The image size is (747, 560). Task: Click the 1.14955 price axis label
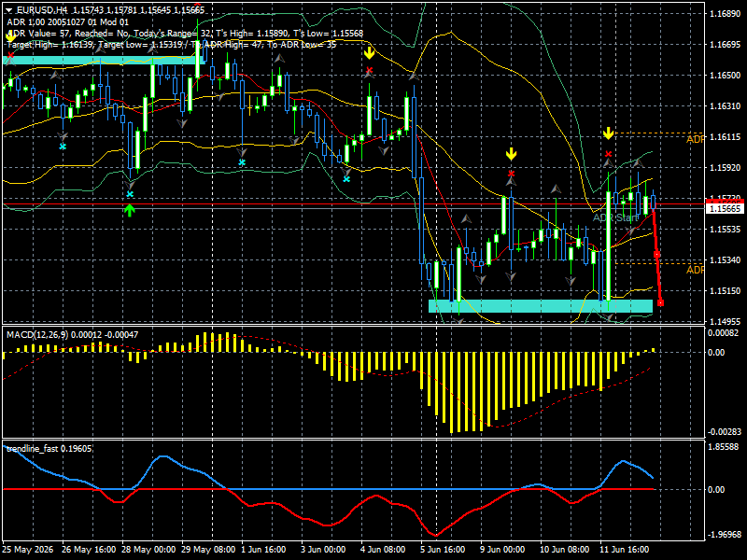pyautogui.click(x=726, y=321)
